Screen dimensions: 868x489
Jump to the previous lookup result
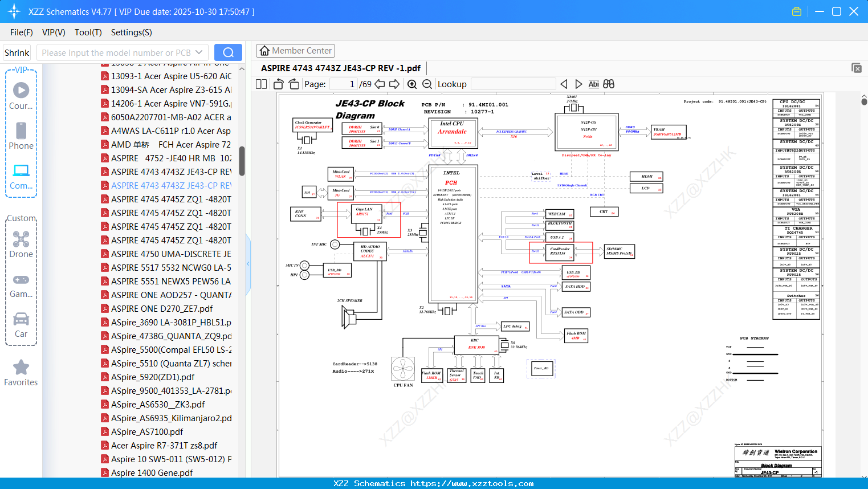tap(564, 84)
